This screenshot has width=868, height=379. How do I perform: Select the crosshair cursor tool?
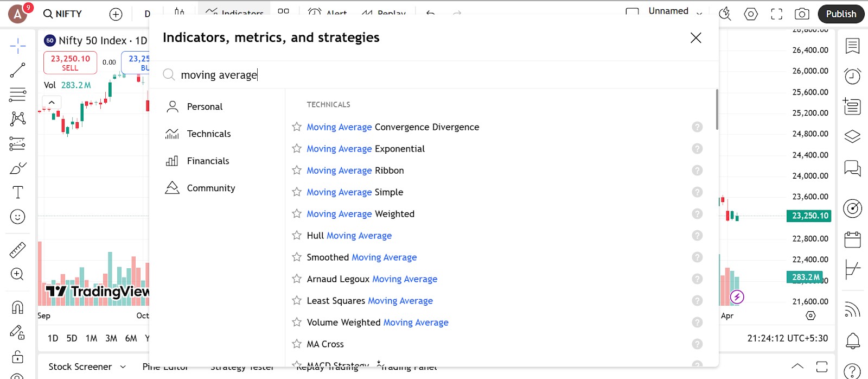[18, 46]
